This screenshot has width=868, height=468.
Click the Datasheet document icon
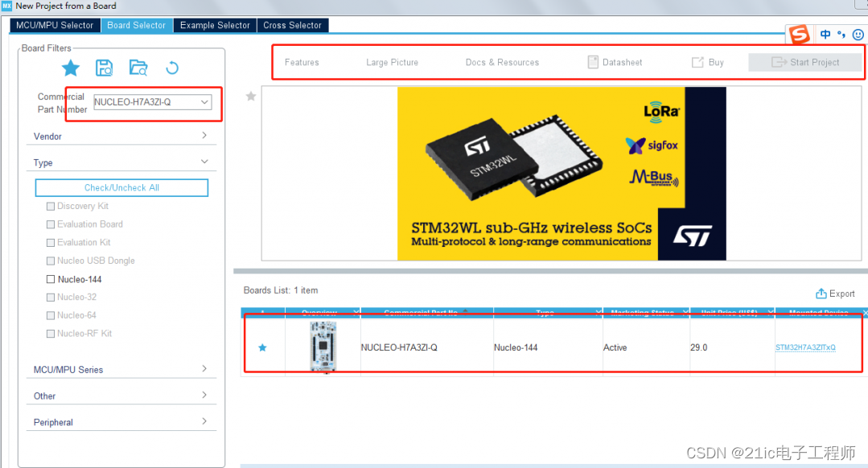click(593, 62)
